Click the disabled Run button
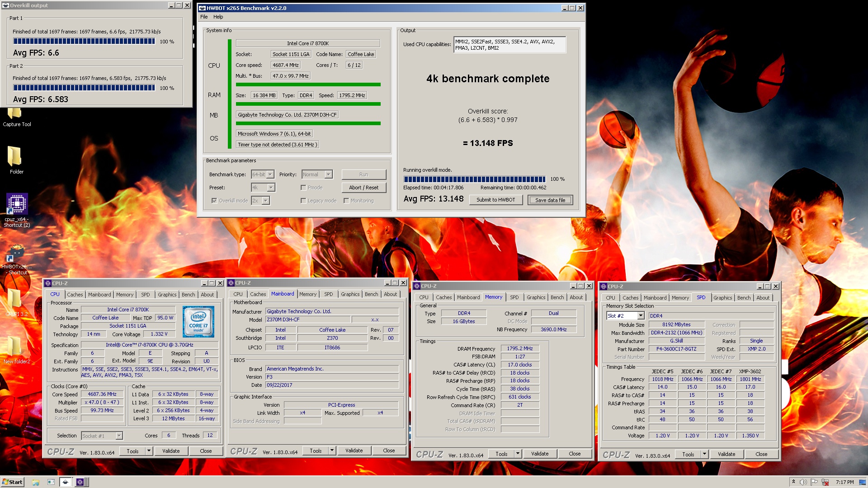This screenshot has height=488, width=868. pyautogui.click(x=363, y=174)
